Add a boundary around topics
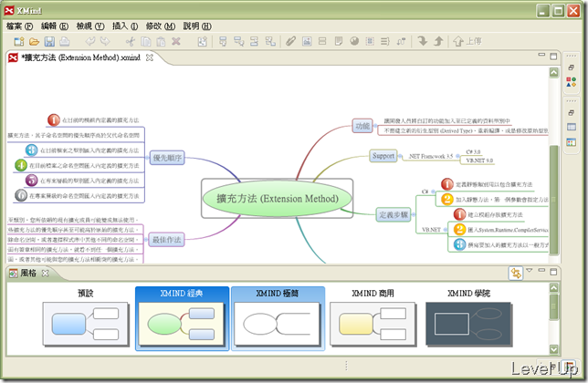This screenshot has height=383, width=588. (x=370, y=41)
